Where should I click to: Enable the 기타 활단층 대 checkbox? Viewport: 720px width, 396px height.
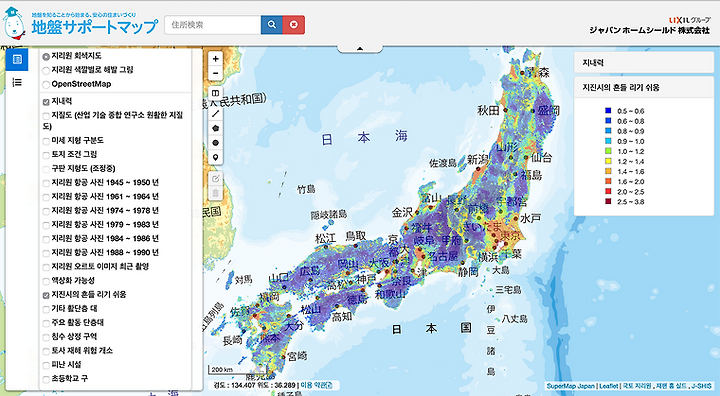(46, 309)
